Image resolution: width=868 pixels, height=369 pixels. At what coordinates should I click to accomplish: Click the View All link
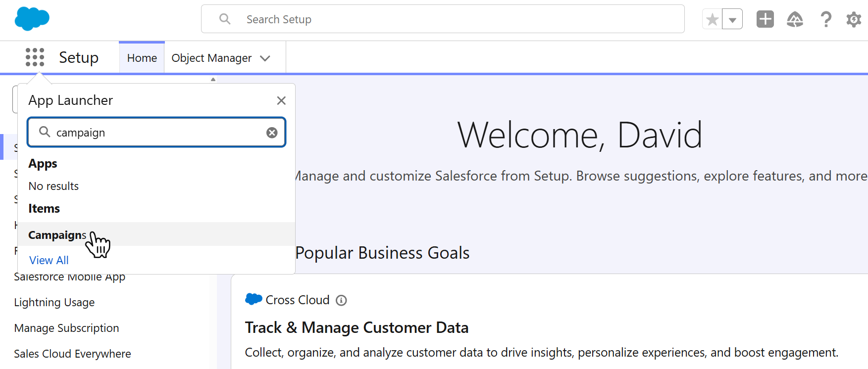[x=49, y=260]
